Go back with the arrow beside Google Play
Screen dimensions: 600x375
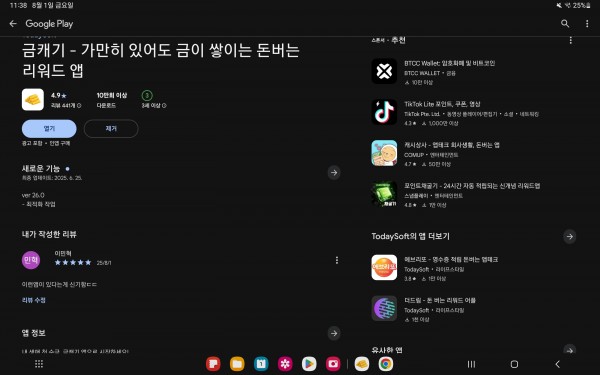coord(13,24)
